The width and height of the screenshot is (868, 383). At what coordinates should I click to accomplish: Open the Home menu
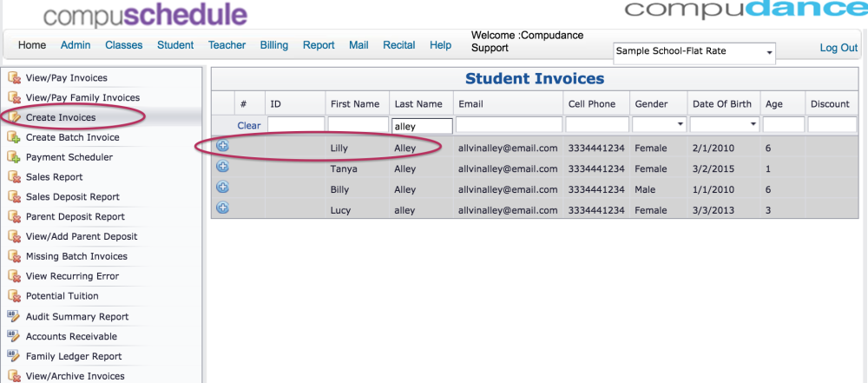[x=32, y=45]
